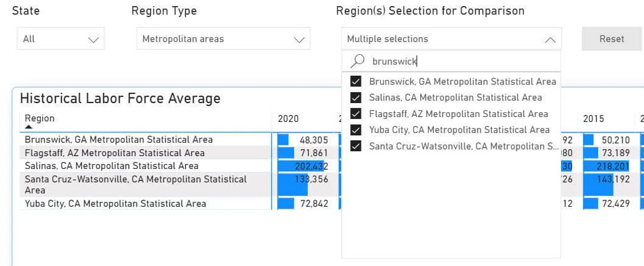644x266 pixels.
Task: Toggle Yuba City, CA checkbox
Action: click(x=356, y=130)
